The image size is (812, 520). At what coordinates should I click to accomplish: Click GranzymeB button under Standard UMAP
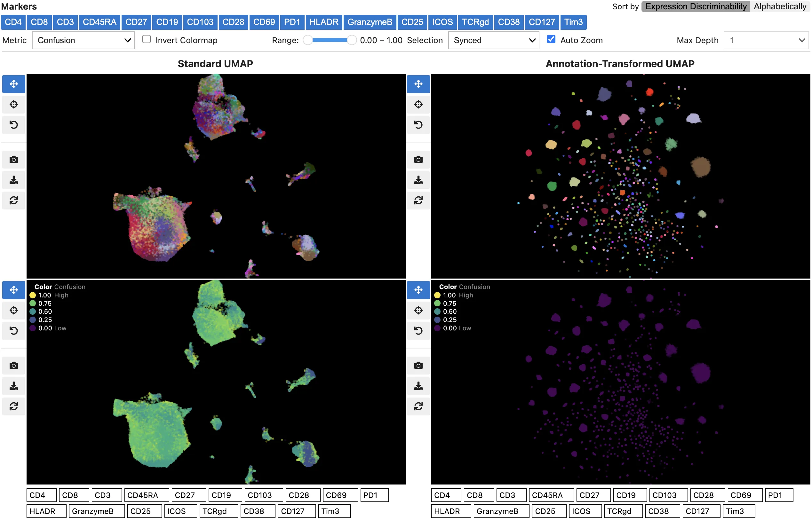pos(96,511)
